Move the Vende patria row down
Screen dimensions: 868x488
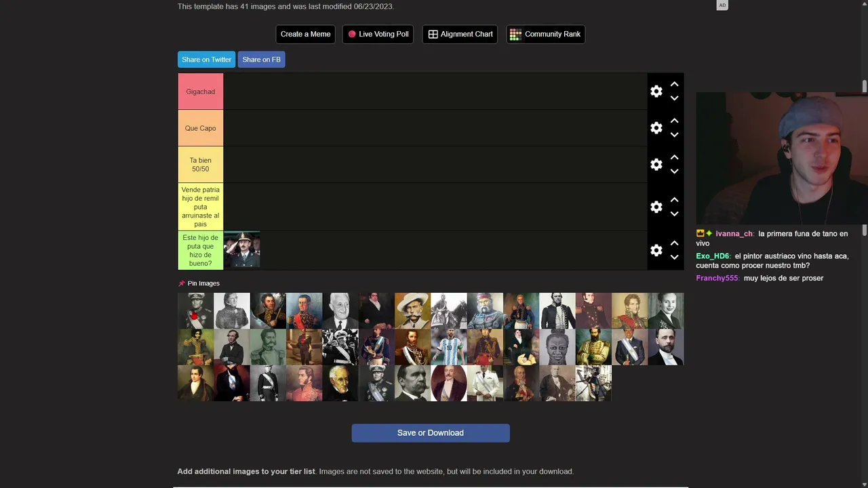674,213
